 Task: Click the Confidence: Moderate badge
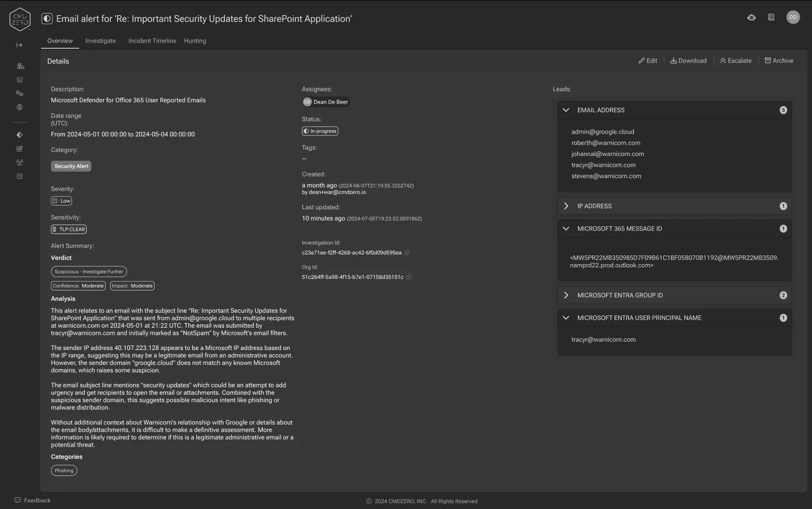click(x=78, y=286)
